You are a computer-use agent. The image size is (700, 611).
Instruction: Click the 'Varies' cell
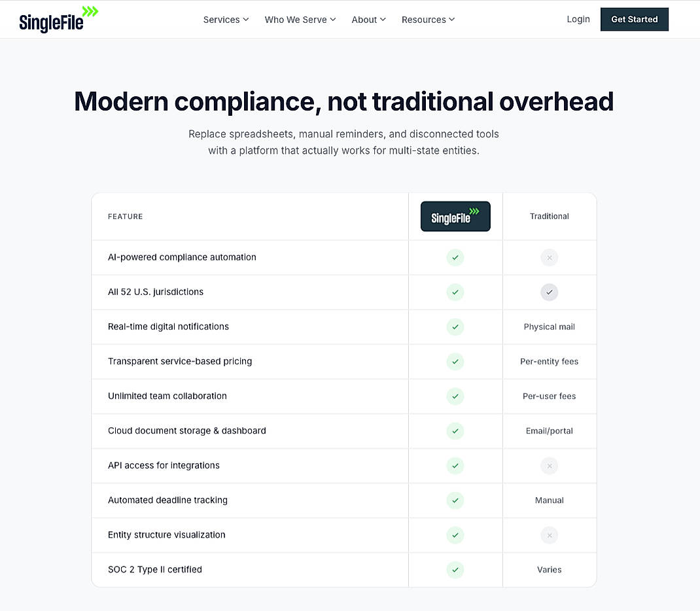point(549,570)
